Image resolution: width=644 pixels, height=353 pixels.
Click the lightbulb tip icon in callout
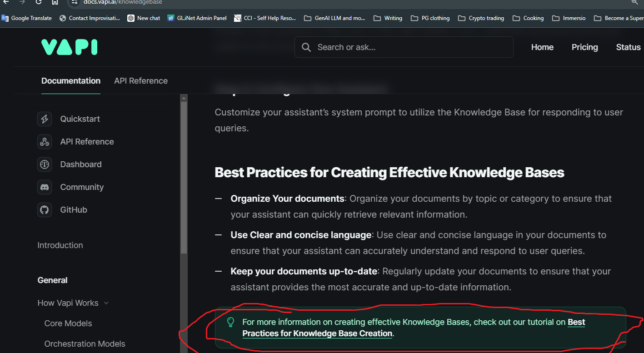pos(230,322)
